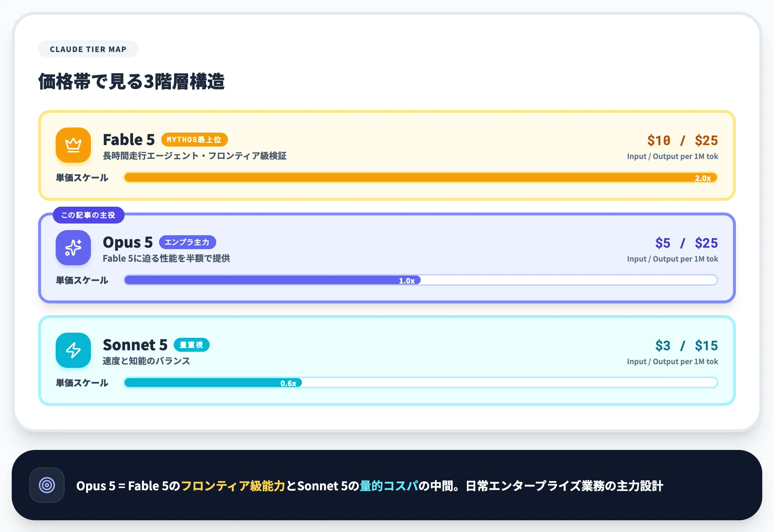Click the 量重視 badge next to Sonnet 5
Image resolution: width=774 pixels, height=532 pixels.
point(191,345)
